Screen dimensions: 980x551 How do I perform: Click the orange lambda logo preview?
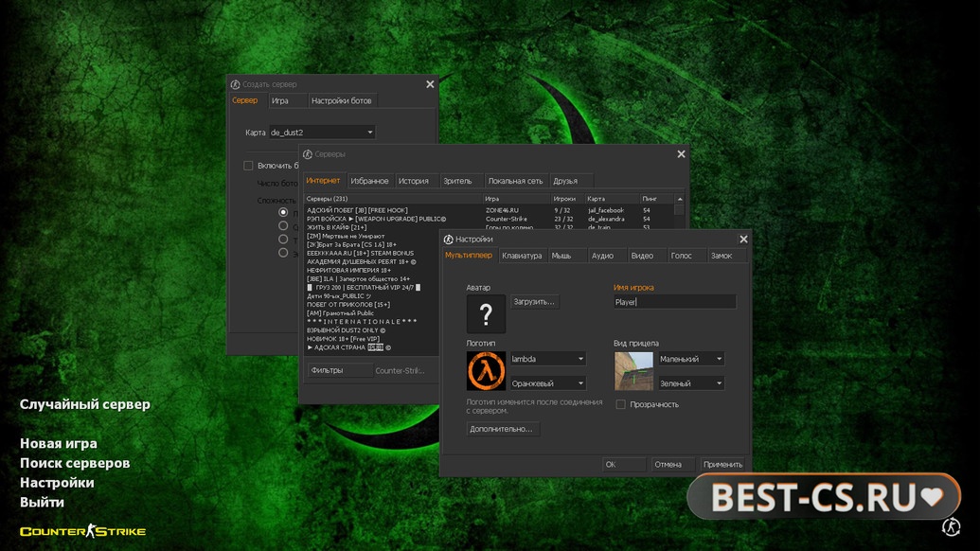[x=486, y=370]
